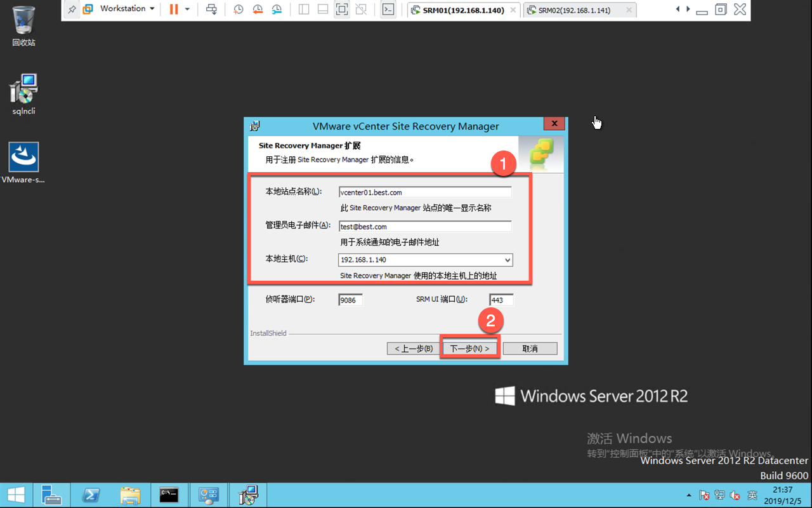Image resolution: width=812 pixels, height=508 pixels.
Task: Click the SRM UI port field 443
Action: click(x=501, y=300)
